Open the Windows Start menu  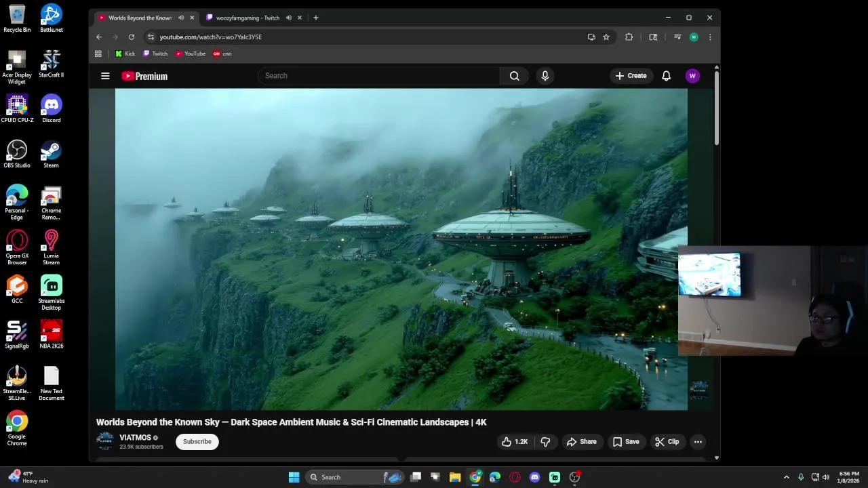(294, 477)
